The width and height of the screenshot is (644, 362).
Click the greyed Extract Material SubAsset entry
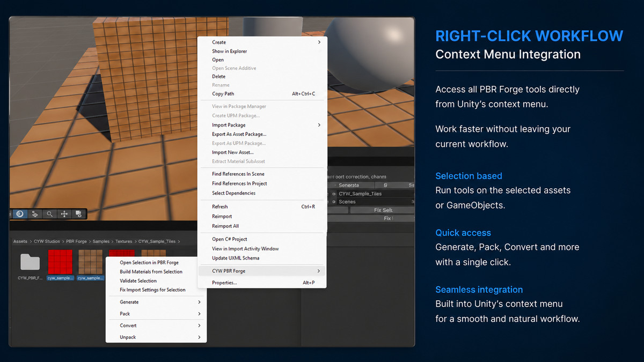pos(238,161)
